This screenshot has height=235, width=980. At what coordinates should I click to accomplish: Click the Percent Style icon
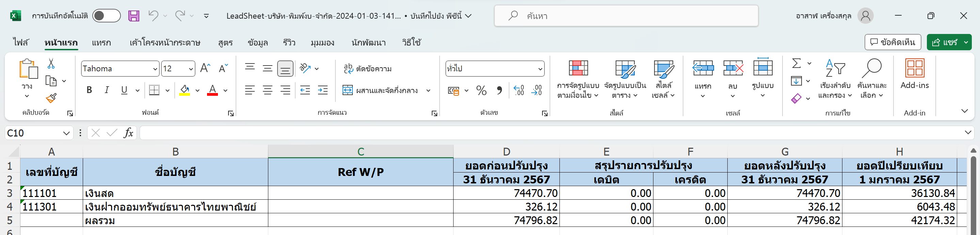[x=481, y=90]
